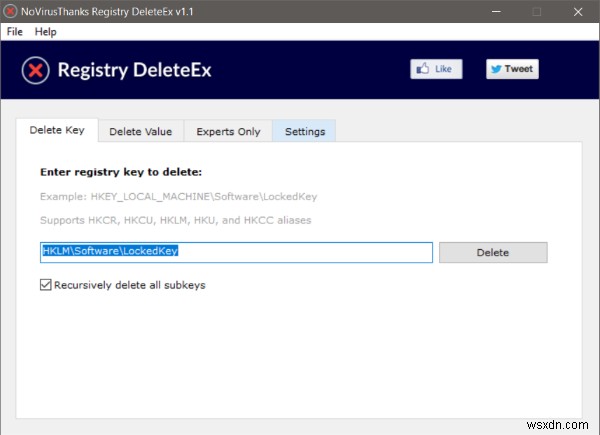This screenshot has width=600, height=435.
Task: Click the registry key input field
Action: 236,253
